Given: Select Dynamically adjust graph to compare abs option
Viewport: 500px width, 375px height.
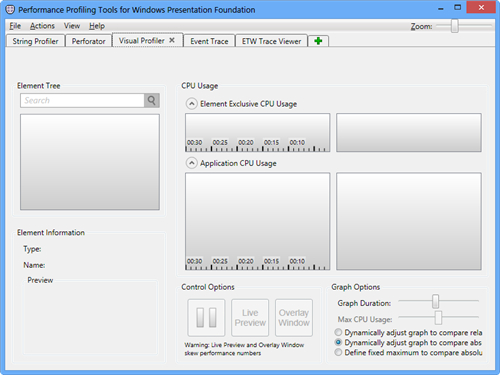Looking at the screenshot, I should tap(338, 342).
